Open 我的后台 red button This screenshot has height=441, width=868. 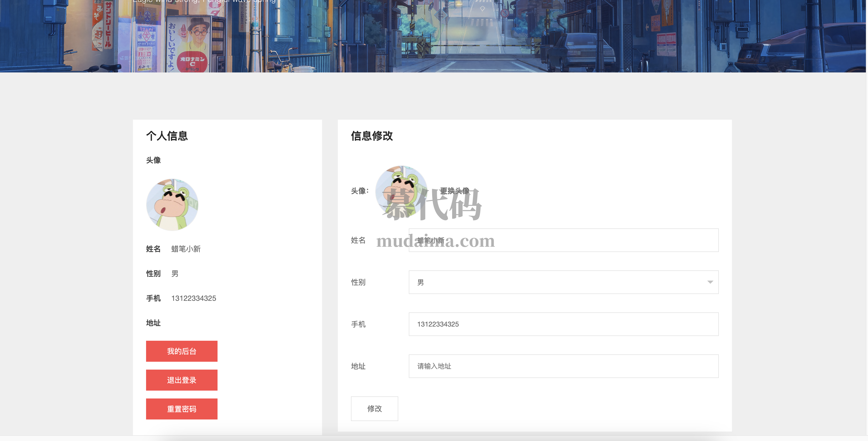(x=182, y=351)
